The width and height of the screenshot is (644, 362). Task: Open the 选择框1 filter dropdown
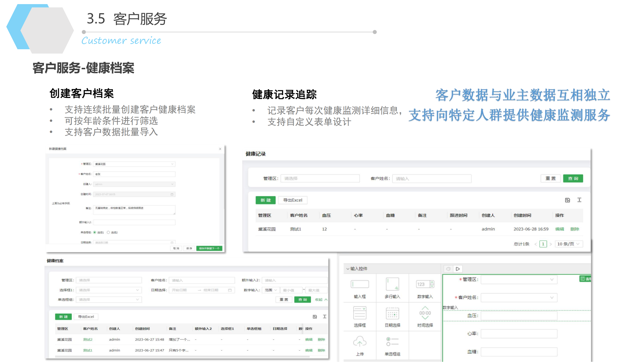point(109,290)
